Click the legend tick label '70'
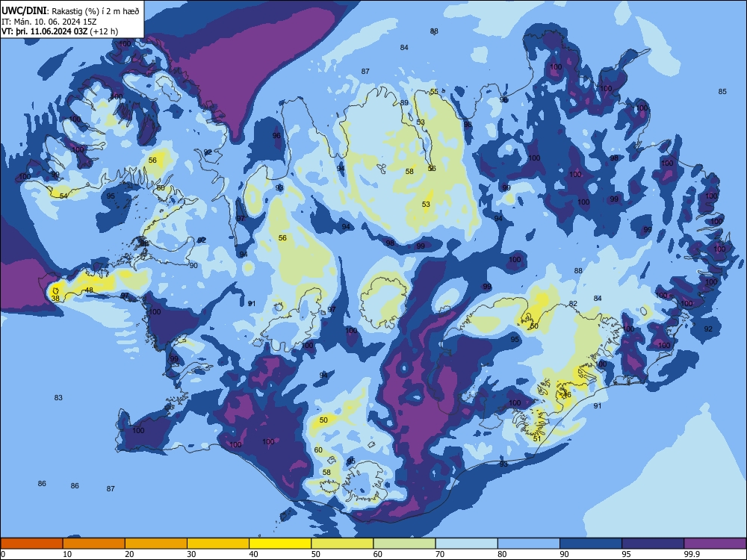 pos(440,554)
